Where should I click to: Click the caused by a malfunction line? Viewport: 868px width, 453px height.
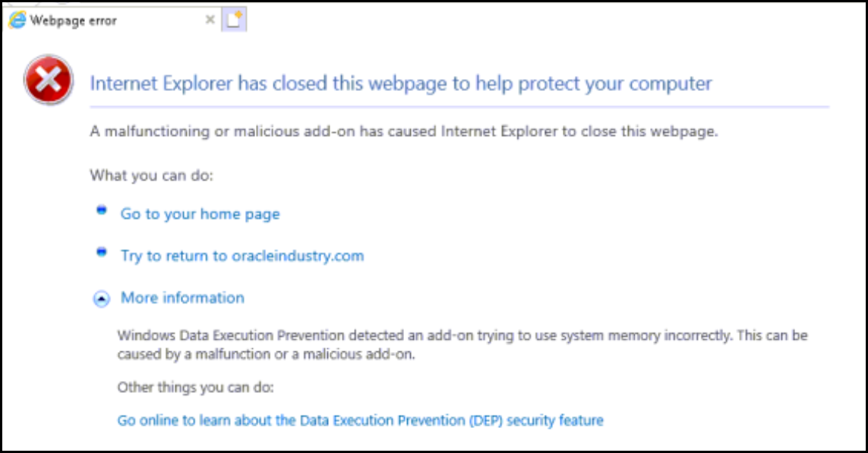266,354
